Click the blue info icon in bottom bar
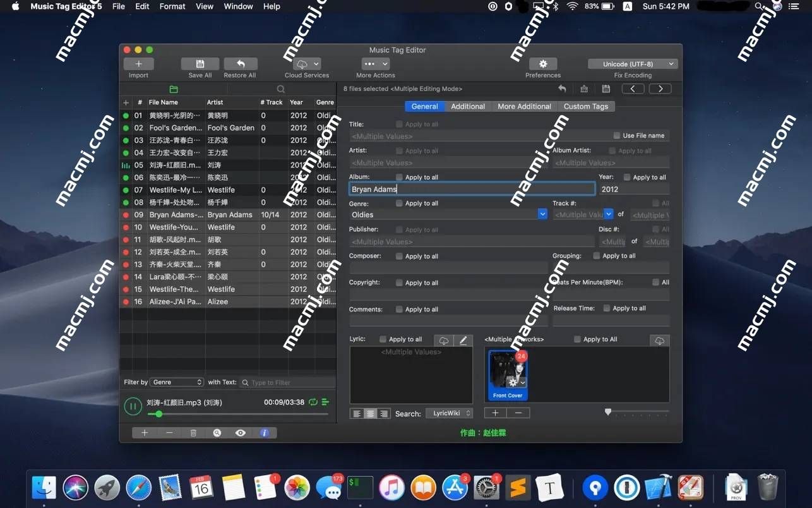 click(x=265, y=433)
